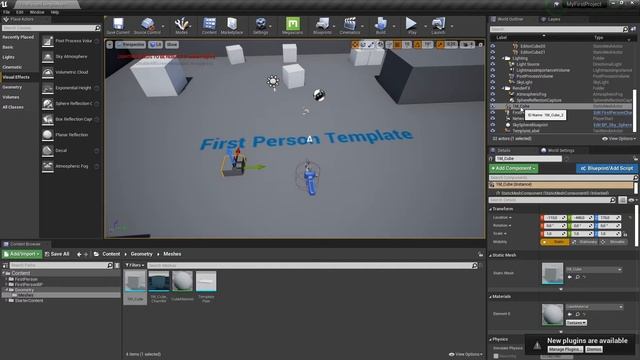
Task: Browse to the Static Mesh asset icon
Action: [578, 277]
